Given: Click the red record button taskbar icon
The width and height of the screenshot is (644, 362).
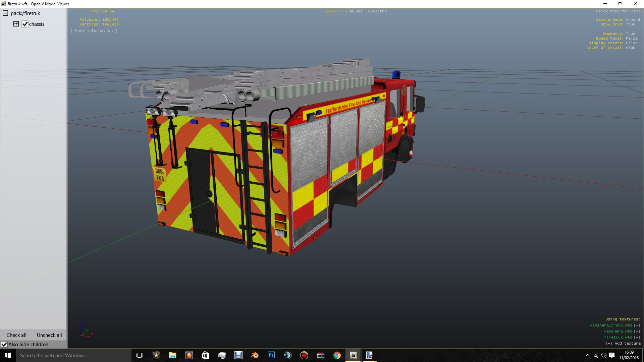Looking at the screenshot, I should [304, 355].
